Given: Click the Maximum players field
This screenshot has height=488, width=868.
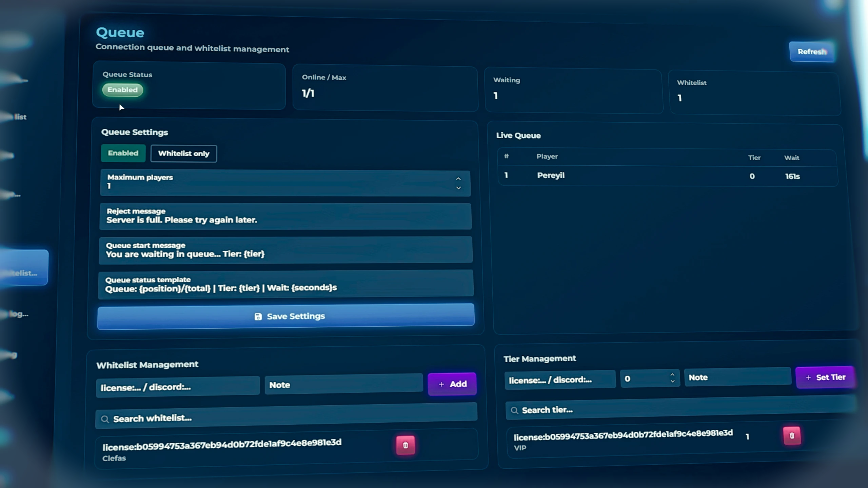Looking at the screenshot, I should (x=285, y=183).
